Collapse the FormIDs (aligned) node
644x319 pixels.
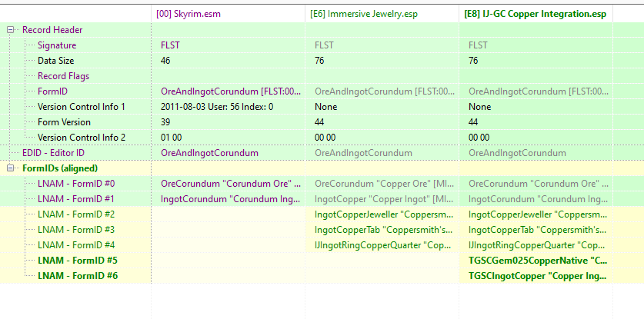pyautogui.click(x=11, y=168)
